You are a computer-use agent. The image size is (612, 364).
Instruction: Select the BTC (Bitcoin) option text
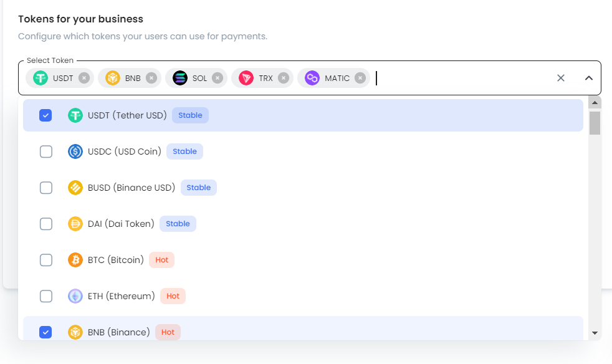[116, 260]
